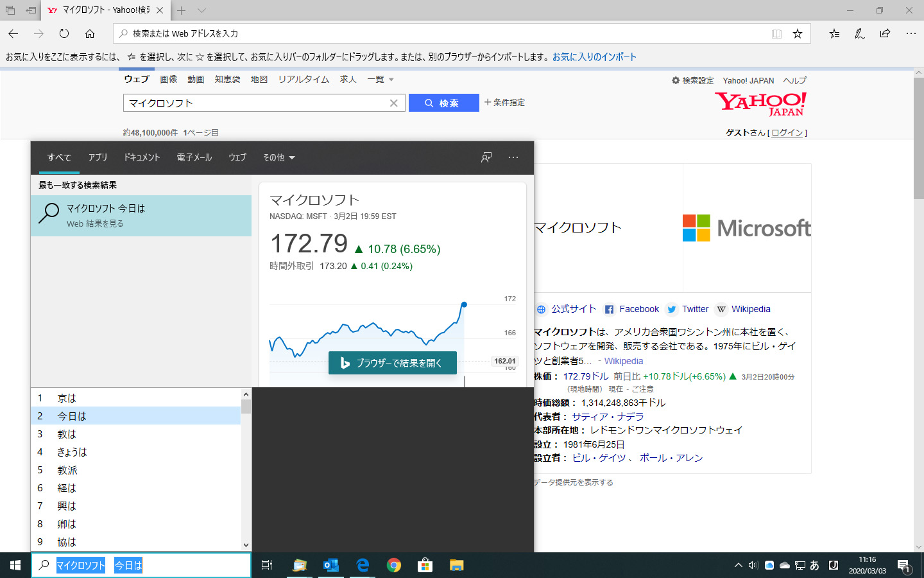Switch to Yahoo 動画 search tab

[196, 79]
